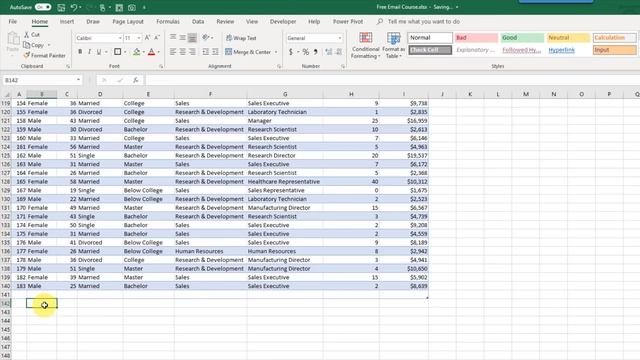
Task: Click the red Font Color button
Action: pyautogui.click(x=151, y=52)
